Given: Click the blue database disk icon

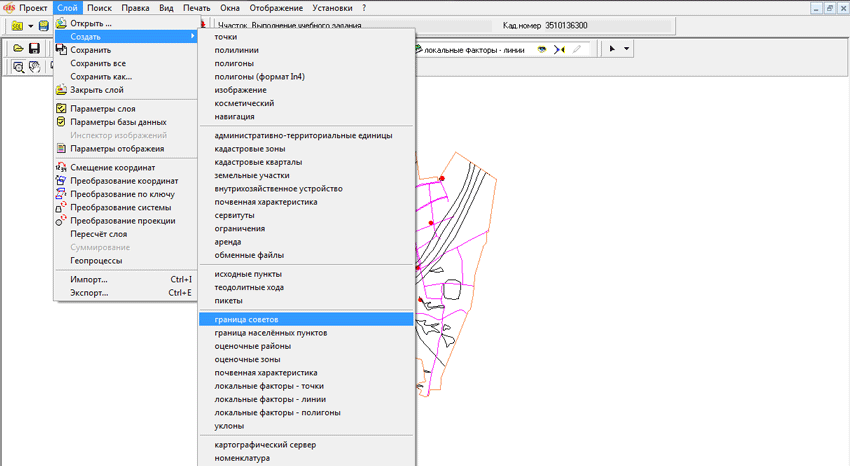Looking at the screenshot, I should (44, 25).
